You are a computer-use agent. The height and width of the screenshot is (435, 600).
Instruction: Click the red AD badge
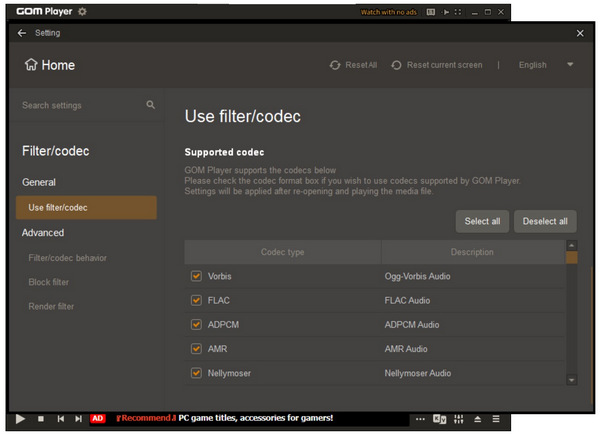tap(98, 419)
